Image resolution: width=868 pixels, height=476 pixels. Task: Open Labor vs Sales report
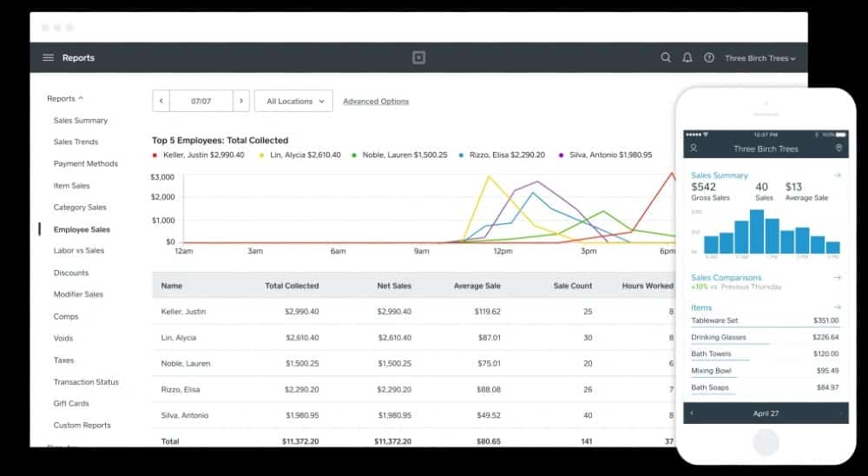click(79, 250)
